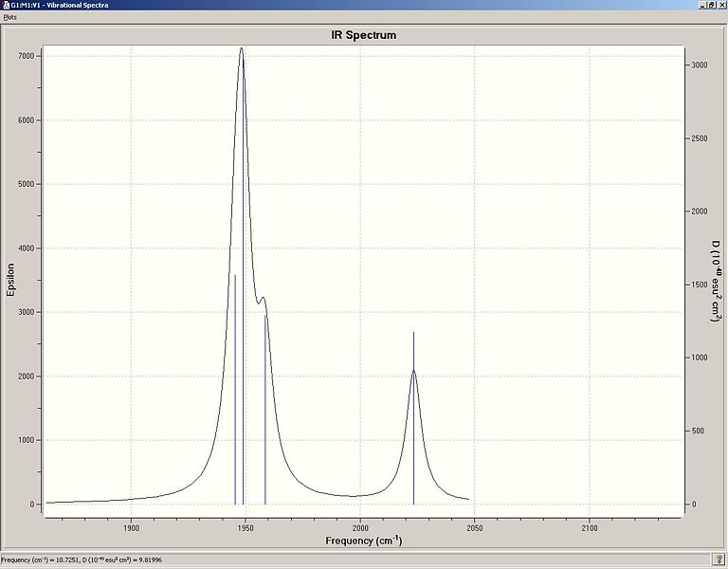Click the help question-mark icon
728x569 pixels.
[718, 560]
